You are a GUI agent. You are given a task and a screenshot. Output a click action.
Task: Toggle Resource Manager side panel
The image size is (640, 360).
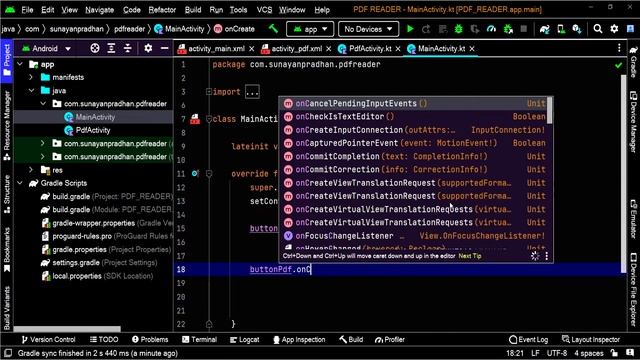click(7, 126)
